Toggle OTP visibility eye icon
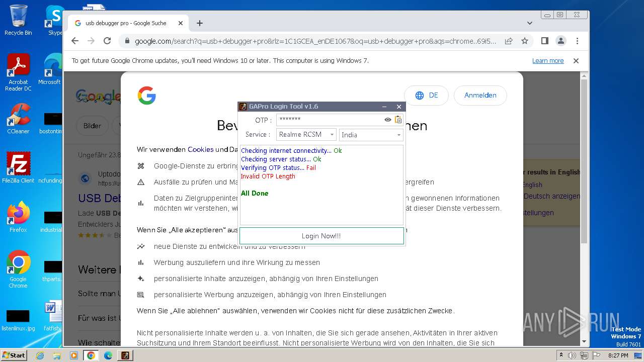644x362 pixels. click(x=388, y=120)
